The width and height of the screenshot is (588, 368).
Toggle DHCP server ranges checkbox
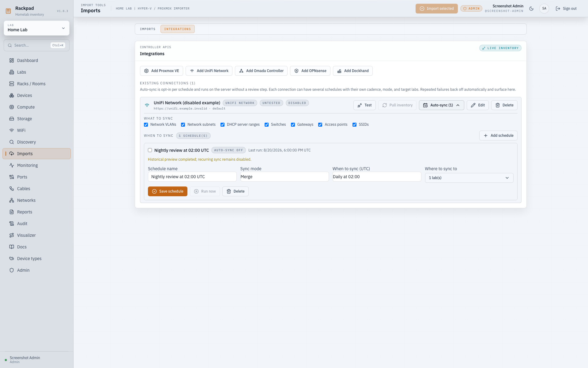tap(223, 125)
